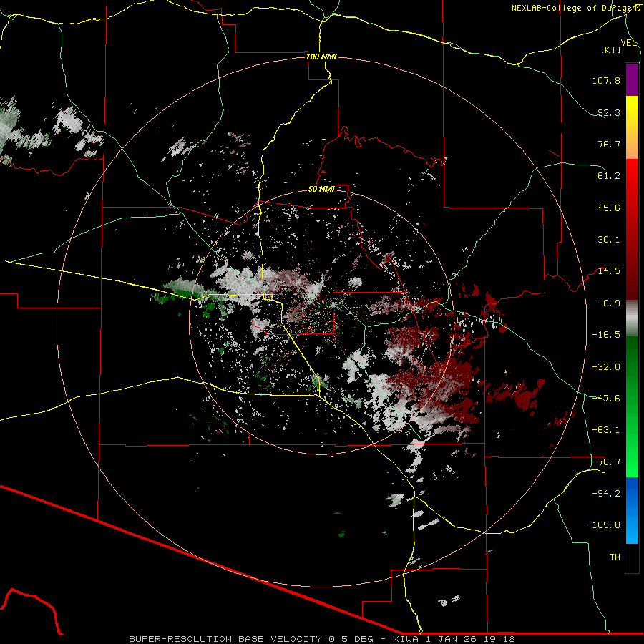Click the Super-Resolution Base Velocity caption

[321, 639]
